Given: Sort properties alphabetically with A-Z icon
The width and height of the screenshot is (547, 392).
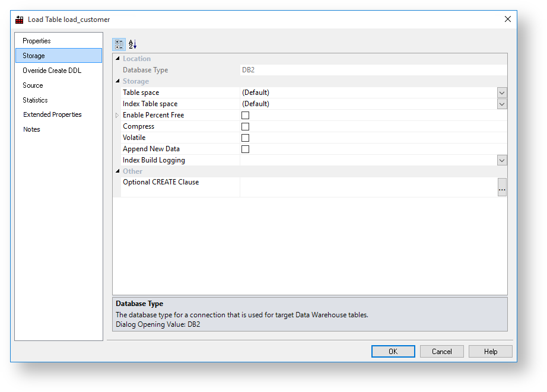Looking at the screenshot, I should point(132,44).
